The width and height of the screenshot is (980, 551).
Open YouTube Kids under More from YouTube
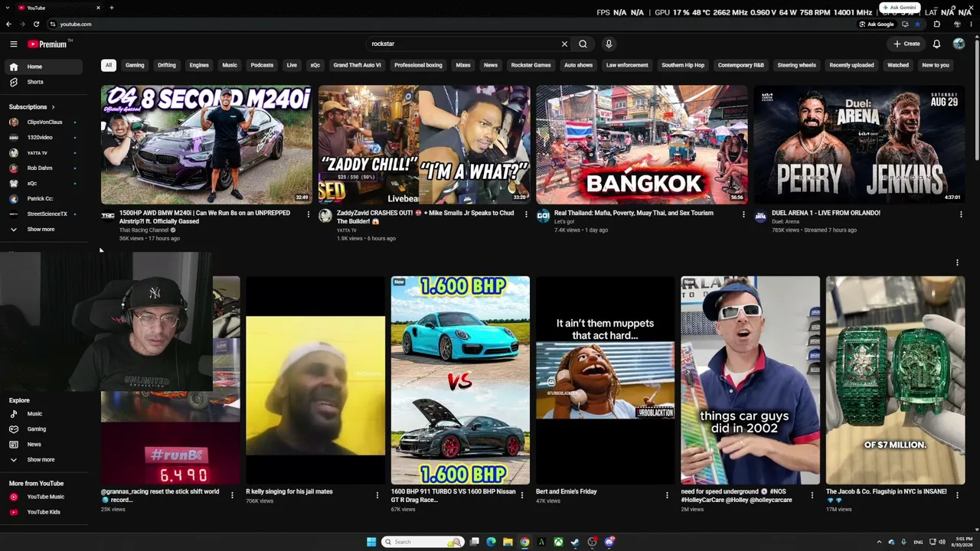pyautogui.click(x=43, y=513)
